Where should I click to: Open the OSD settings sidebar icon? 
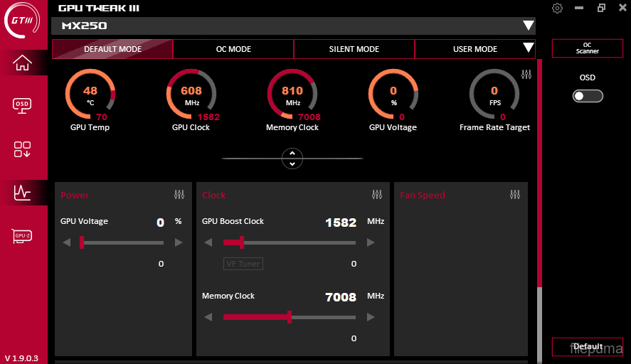coord(23,105)
